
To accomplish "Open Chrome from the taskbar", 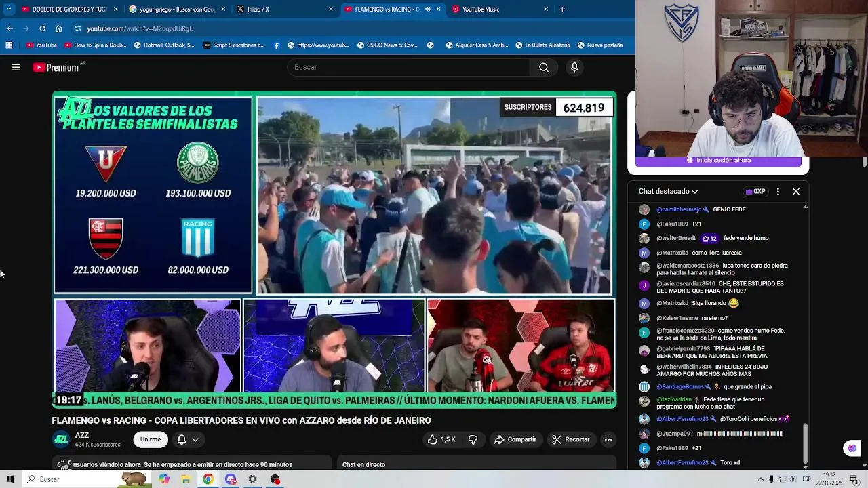I will point(208,479).
